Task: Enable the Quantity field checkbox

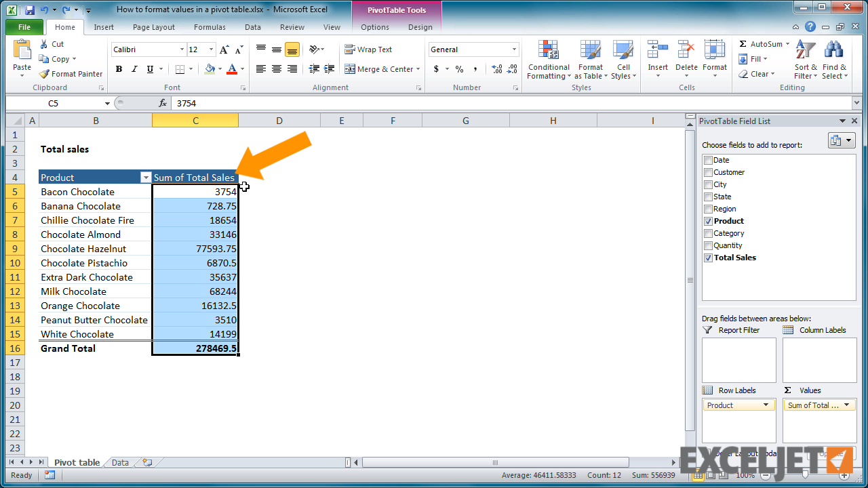Action: [x=708, y=245]
